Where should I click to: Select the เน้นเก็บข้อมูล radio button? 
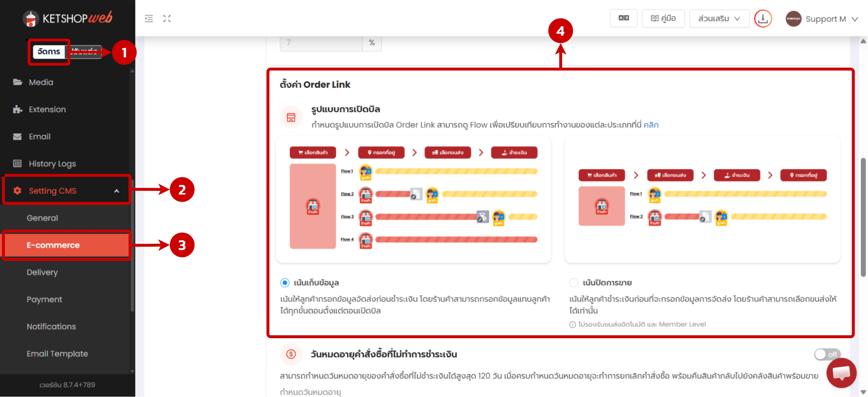(x=285, y=283)
